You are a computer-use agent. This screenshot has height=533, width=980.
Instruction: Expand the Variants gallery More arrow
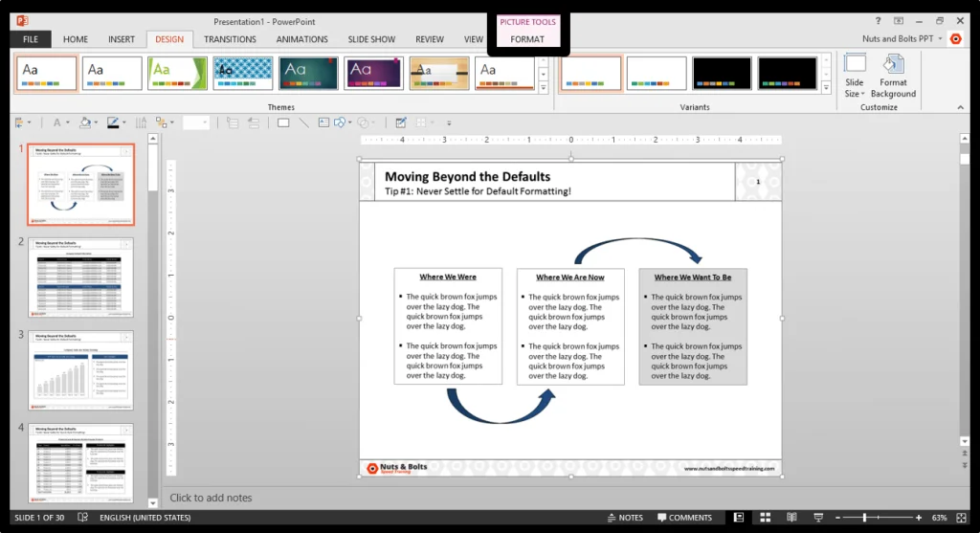(x=826, y=88)
